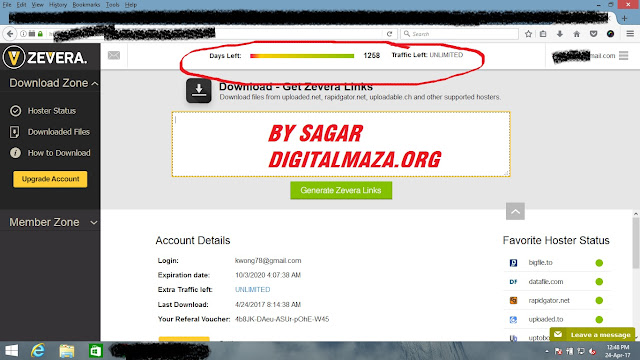Open a new browser tab
The height and width of the screenshot is (360, 640).
[x=624, y=18]
